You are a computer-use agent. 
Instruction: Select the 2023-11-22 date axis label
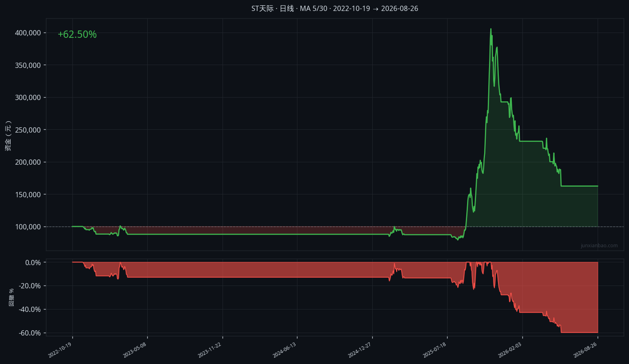[x=210, y=350]
